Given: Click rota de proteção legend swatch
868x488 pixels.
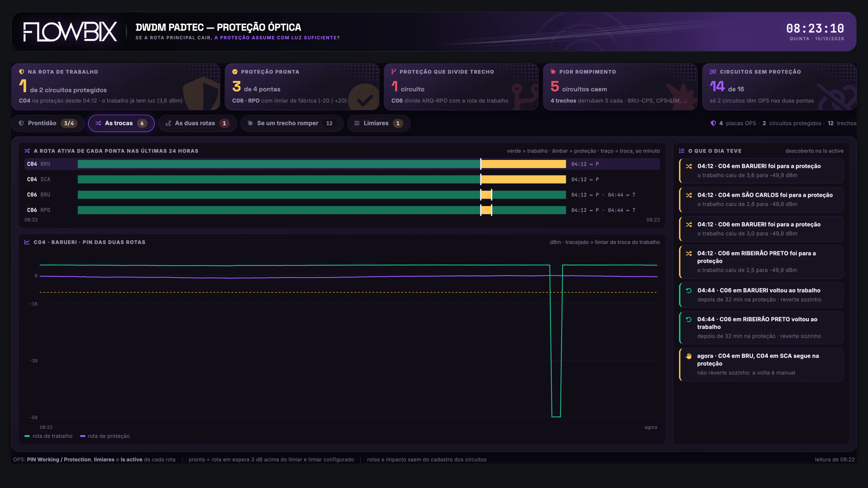Looking at the screenshot, I should coord(83,436).
